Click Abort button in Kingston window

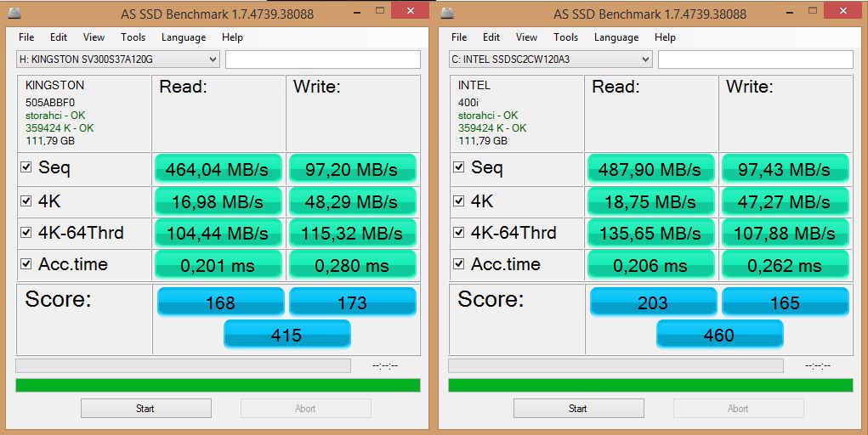[x=305, y=409]
